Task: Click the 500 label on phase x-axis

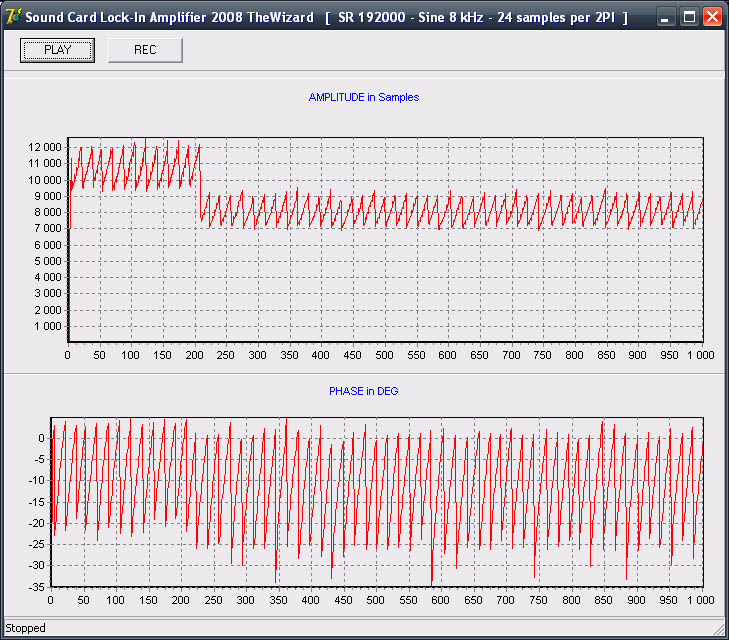Action: 375,601
